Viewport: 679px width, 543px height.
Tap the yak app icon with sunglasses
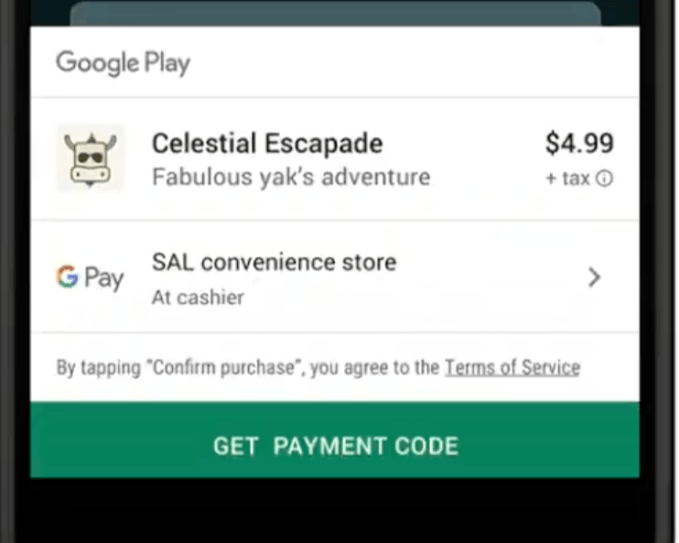click(x=91, y=158)
